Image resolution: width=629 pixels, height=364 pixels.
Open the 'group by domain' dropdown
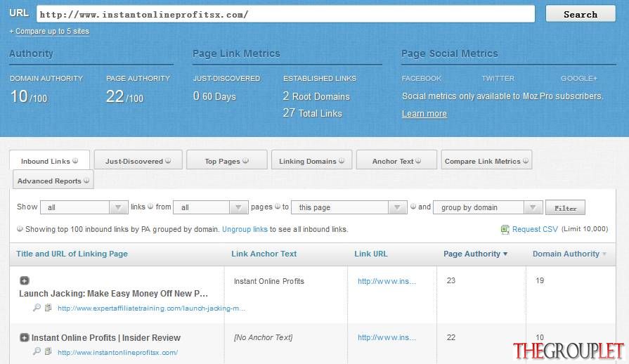(488, 207)
